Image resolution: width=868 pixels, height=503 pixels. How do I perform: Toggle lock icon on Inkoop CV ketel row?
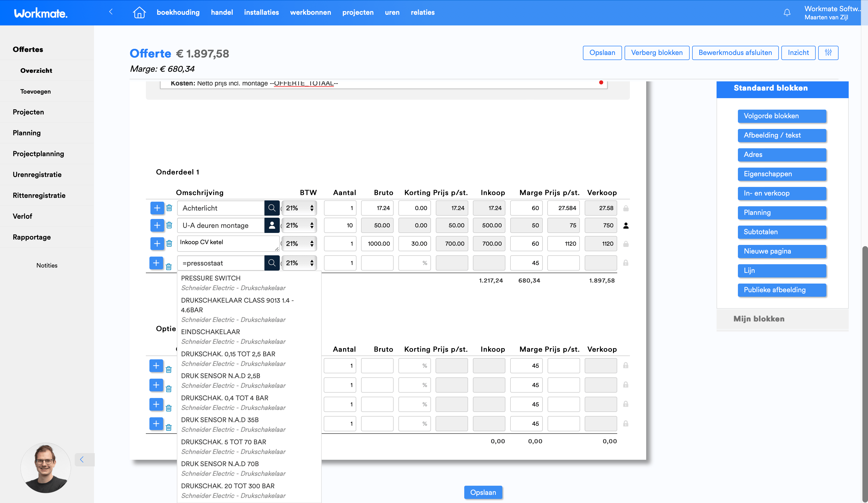(626, 244)
